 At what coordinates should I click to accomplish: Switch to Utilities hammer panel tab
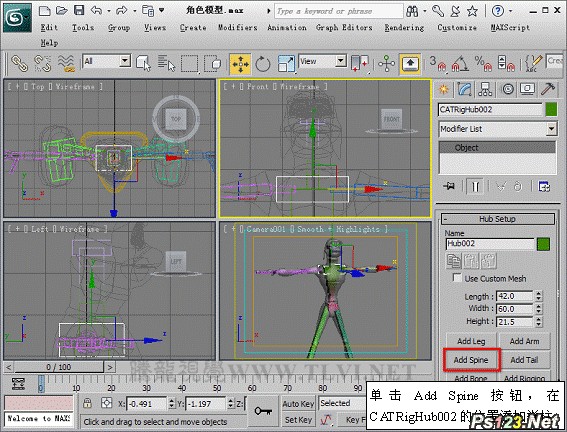548,89
